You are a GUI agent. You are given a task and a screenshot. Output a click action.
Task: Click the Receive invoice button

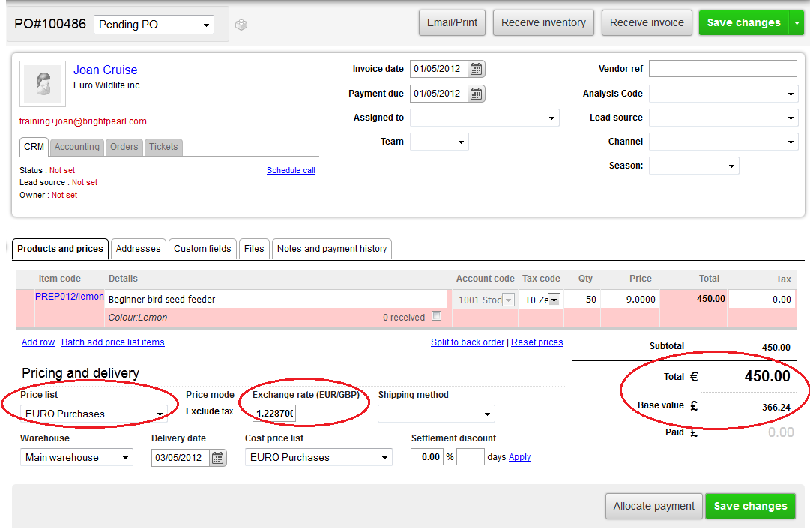(647, 22)
